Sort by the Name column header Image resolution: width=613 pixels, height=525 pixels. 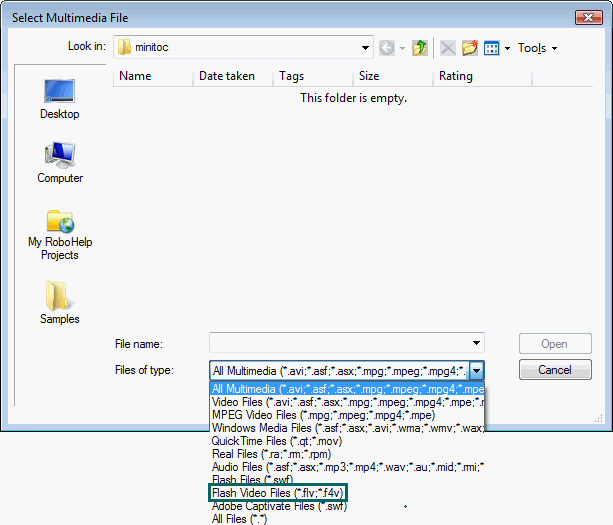click(x=135, y=76)
